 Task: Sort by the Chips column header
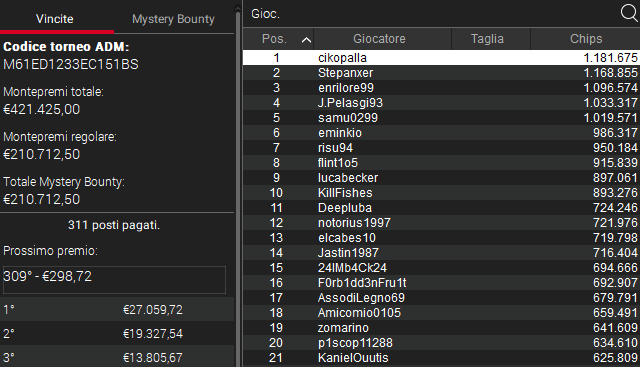(x=585, y=39)
